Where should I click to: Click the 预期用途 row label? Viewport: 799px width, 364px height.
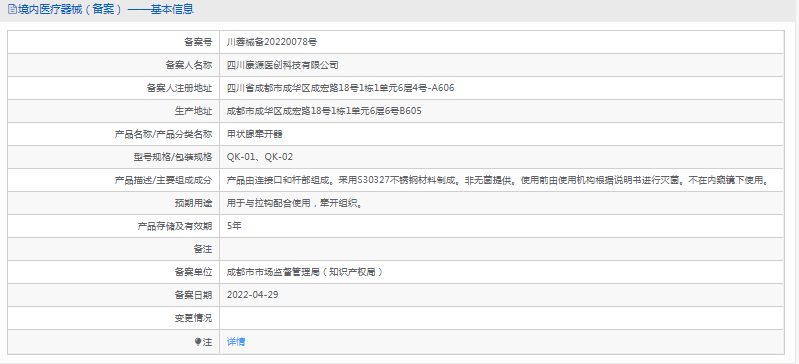point(193,203)
